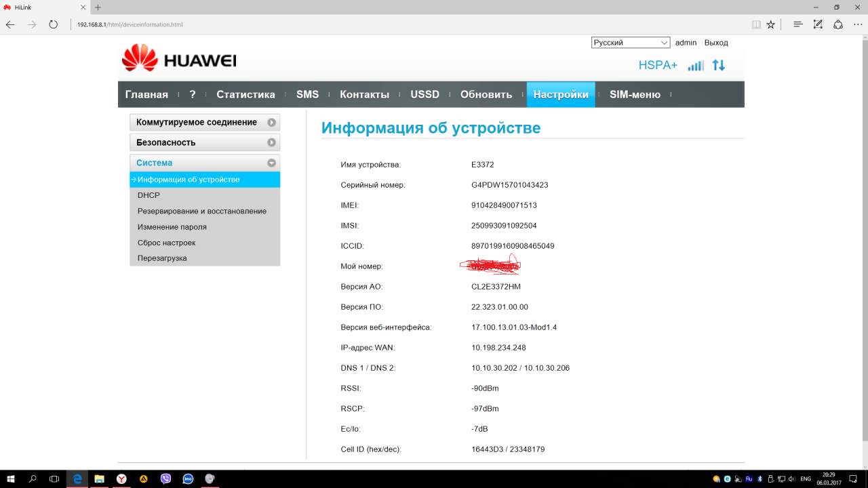This screenshot has height=488, width=868.
Task: Select the web interface version 17.100.13.01.03-Mod1.4
Action: tap(514, 327)
